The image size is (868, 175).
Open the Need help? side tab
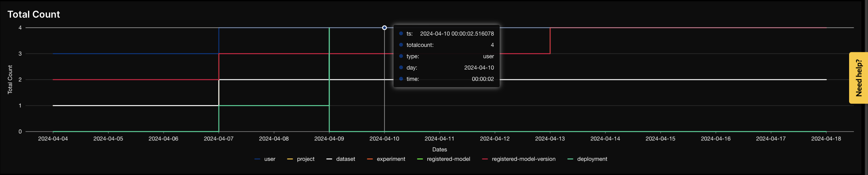(x=858, y=78)
